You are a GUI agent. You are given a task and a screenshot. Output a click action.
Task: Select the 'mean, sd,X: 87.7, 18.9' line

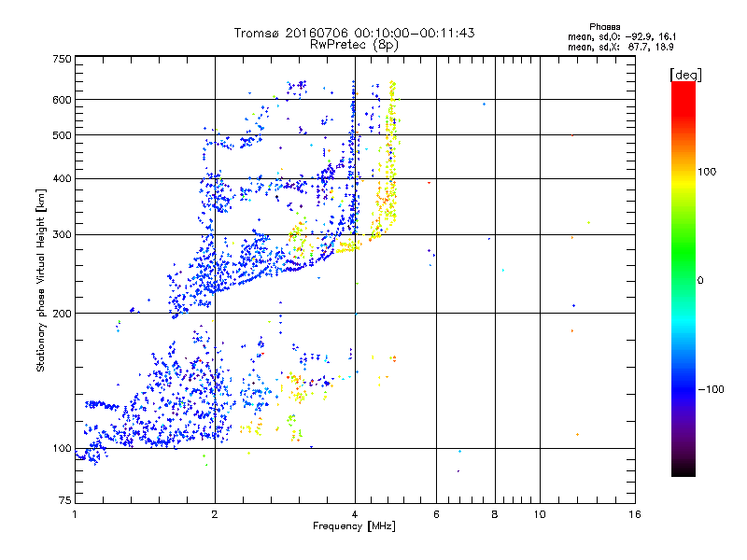point(620,47)
